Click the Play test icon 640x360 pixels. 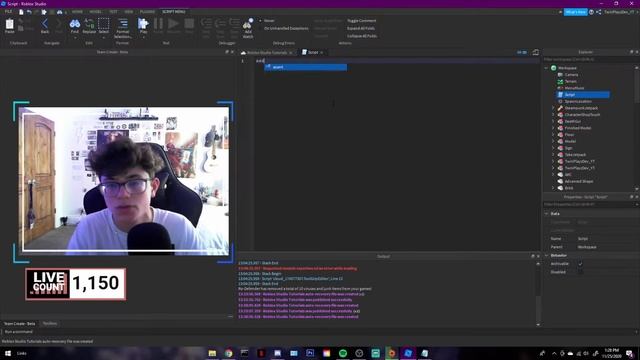(143, 24)
